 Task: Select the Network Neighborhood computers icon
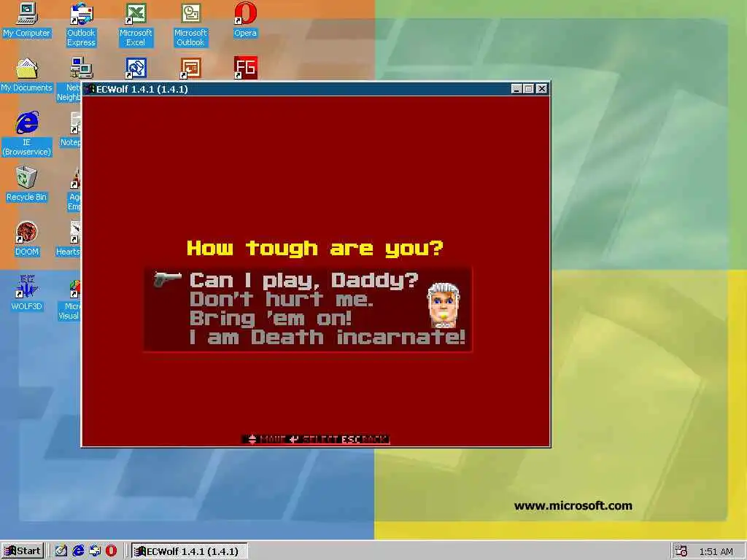tap(82, 68)
